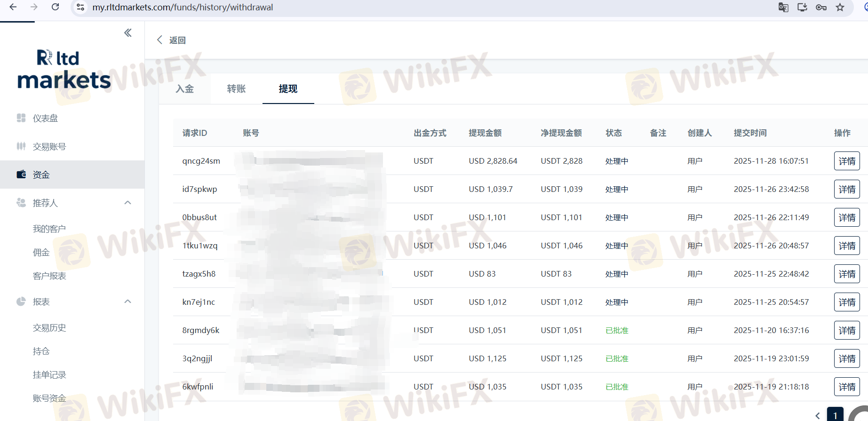Viewport: 868px width, 421px height.
Task: Click the 推荐人 referrer icon
Action: click(21, 203)
